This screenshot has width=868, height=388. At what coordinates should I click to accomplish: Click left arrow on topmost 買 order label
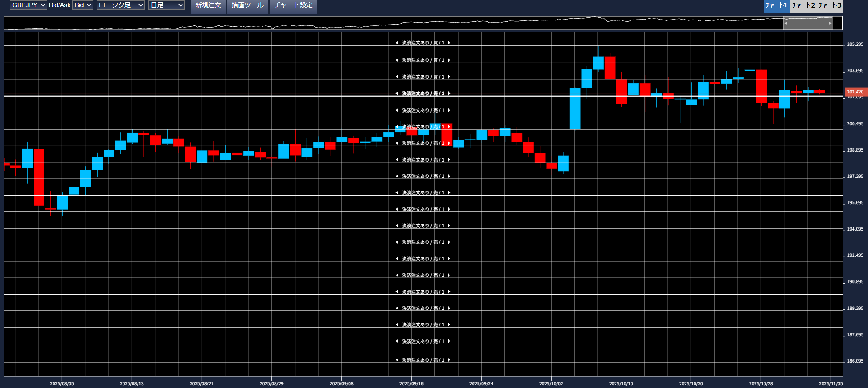(x=397, y=43)
